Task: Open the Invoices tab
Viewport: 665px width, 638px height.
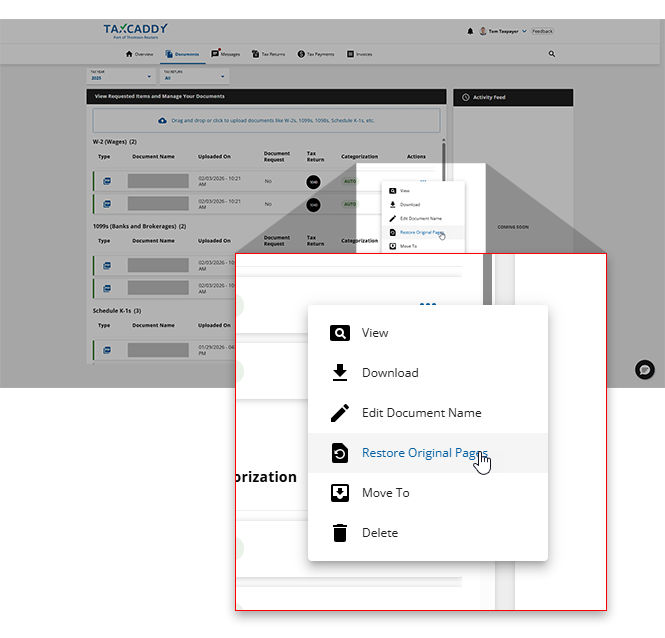Action: tap(360, 54)
